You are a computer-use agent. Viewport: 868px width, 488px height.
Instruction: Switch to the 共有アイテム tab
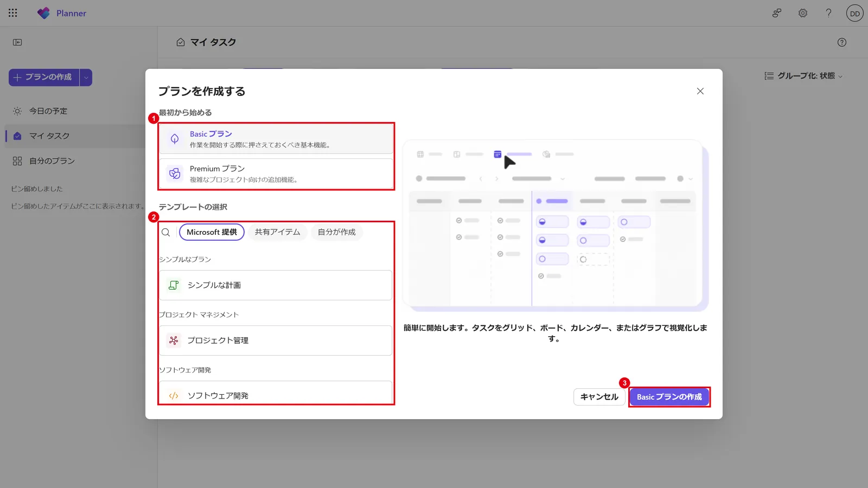(x=277, y=232)
